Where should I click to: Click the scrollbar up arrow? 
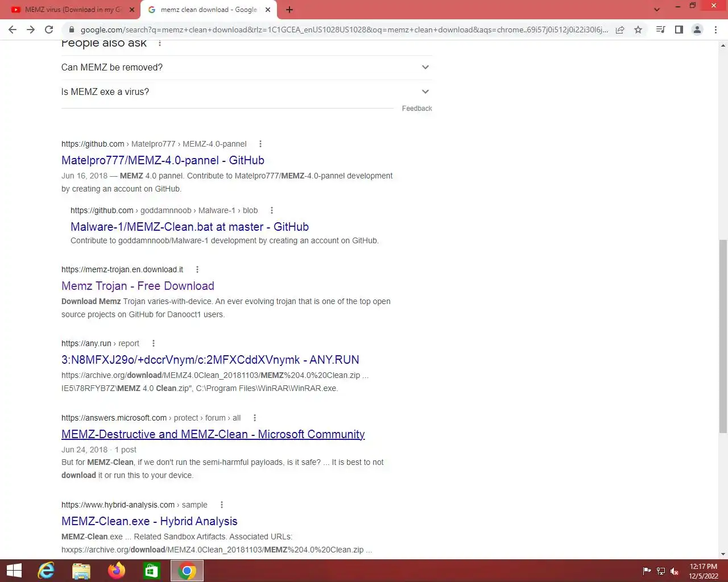coord(723,44)
